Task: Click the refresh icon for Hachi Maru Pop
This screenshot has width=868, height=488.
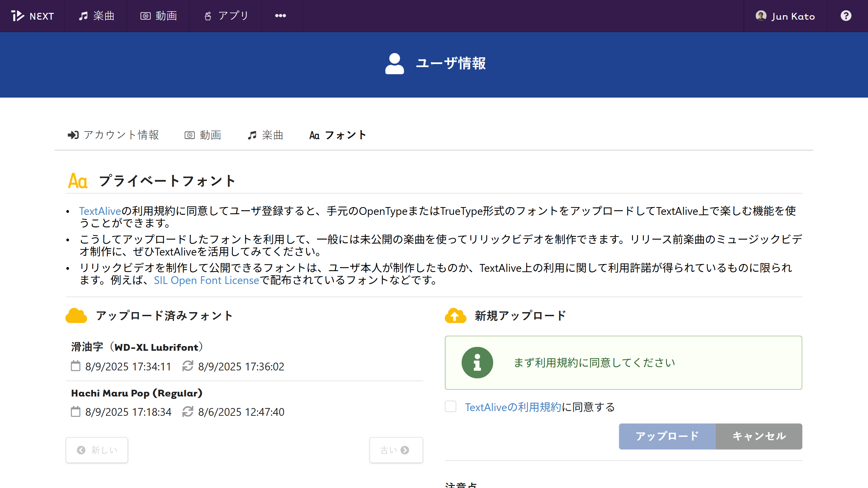Action: [x=188, y=412]
